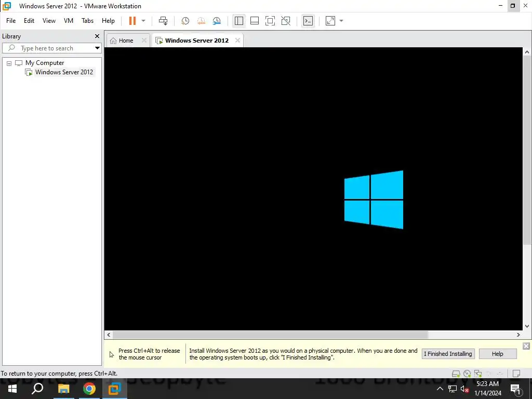Select My Computer in the library
This screenshot has height=399, width=532.
45,63
